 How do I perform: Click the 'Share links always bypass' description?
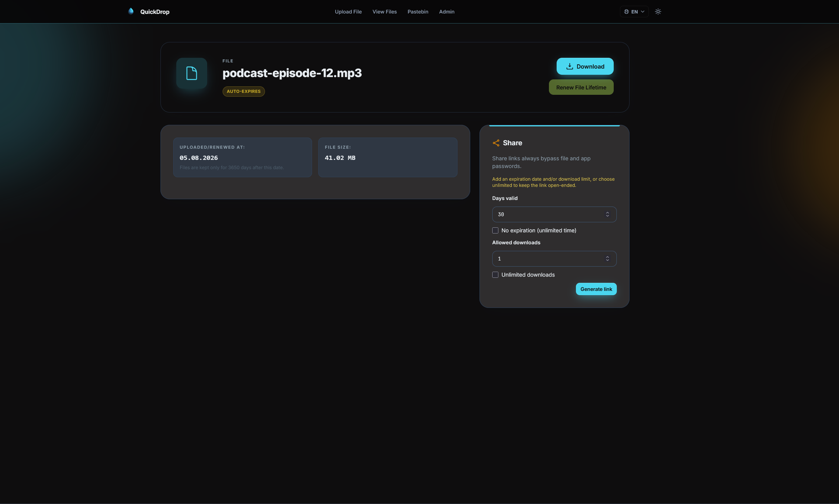(541, 162)
